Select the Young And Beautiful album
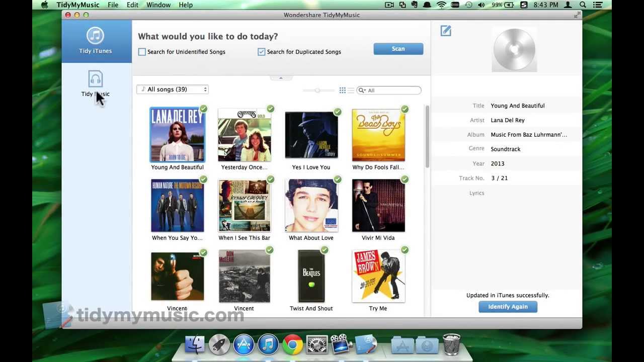 click(x=177, y=135)
